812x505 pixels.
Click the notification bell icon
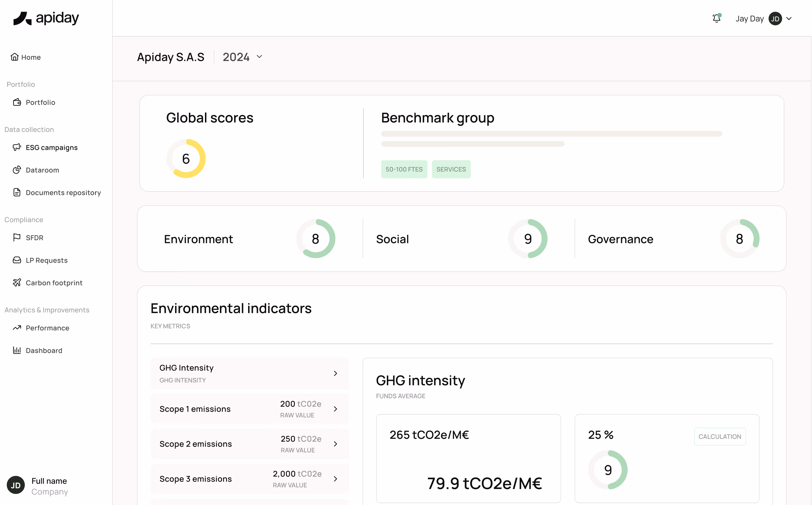(716, 18)
